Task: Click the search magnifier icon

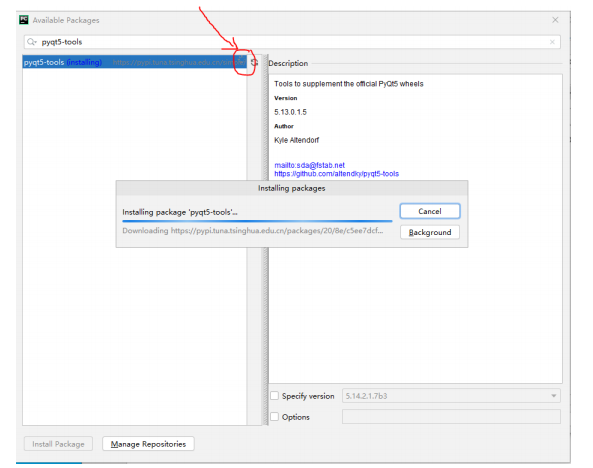Action: point(31,42)
